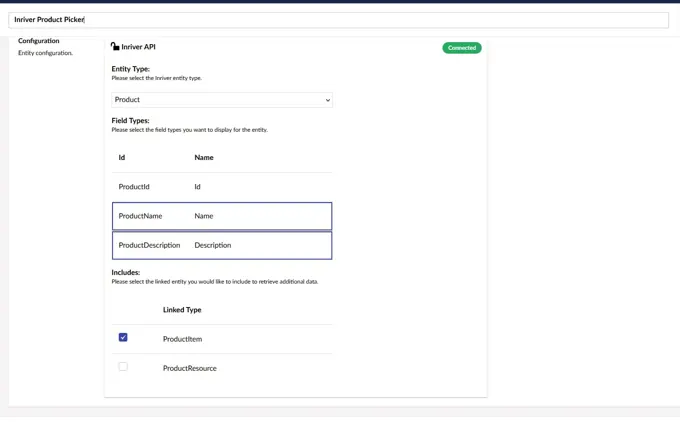Click the Inriver API heading text
The height and width of the screenshot is (422, 680).
[139, 47]
